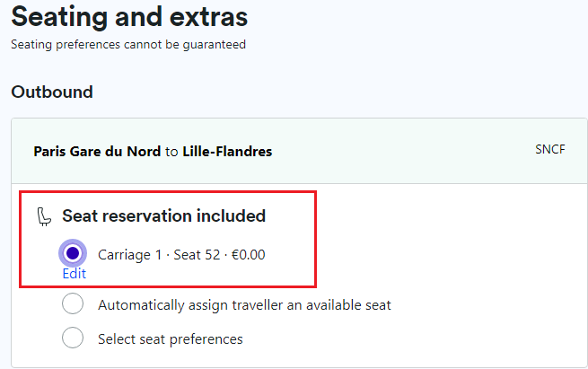
Task: Click the 'Paris Gare du Nord' station name
Action: click(97, 152)
